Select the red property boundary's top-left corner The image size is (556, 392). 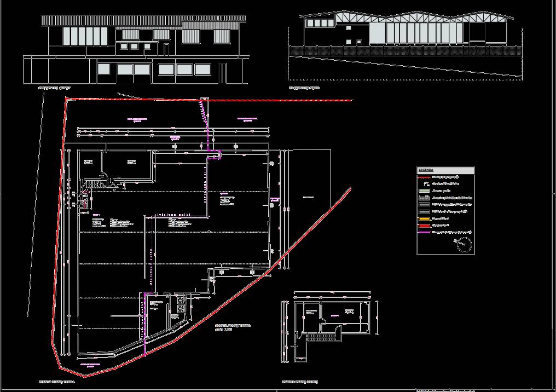click(x=66, y=100)
